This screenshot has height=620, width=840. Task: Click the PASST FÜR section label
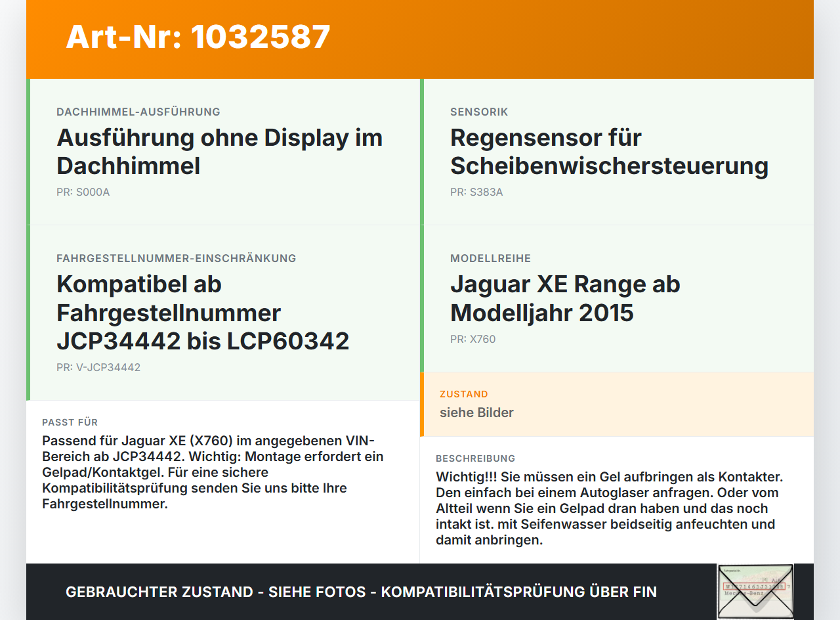point(70,422)
